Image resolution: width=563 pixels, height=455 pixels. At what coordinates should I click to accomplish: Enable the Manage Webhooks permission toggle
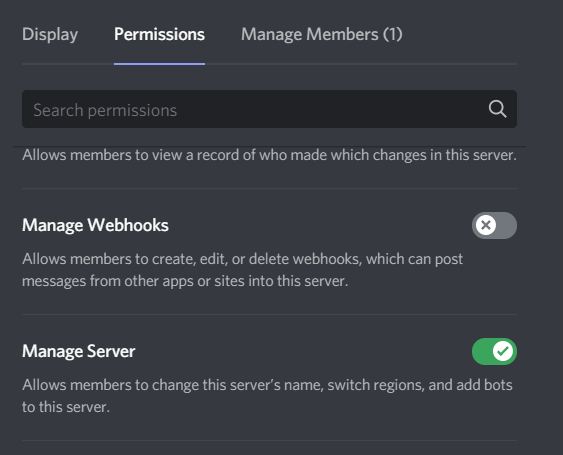(494, 225)
